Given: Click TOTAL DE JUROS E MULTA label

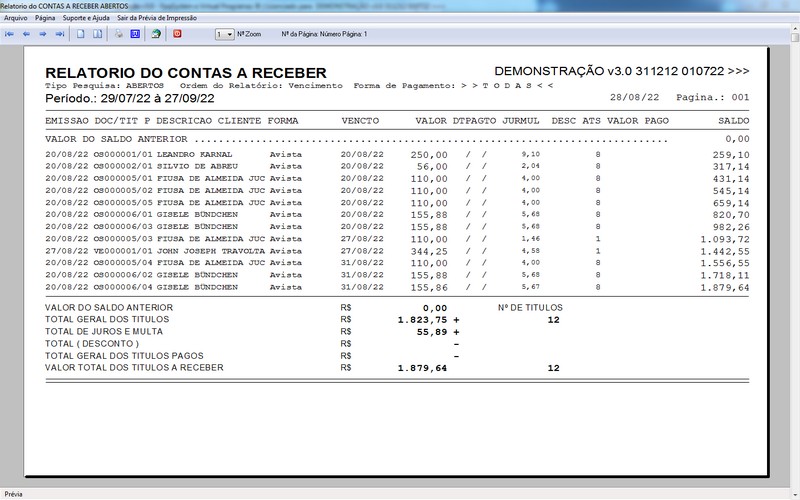Looking at the screenshot, I should point(104,332).
